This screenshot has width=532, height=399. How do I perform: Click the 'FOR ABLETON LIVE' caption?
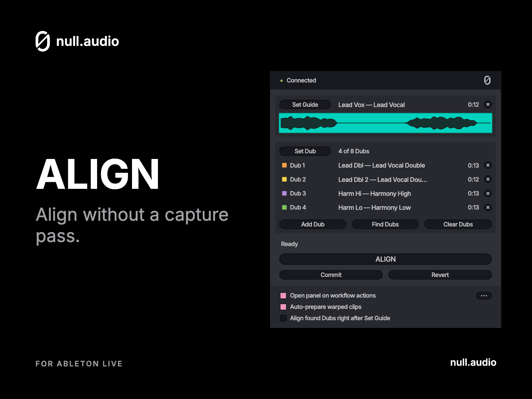click(x=79, y=364)
